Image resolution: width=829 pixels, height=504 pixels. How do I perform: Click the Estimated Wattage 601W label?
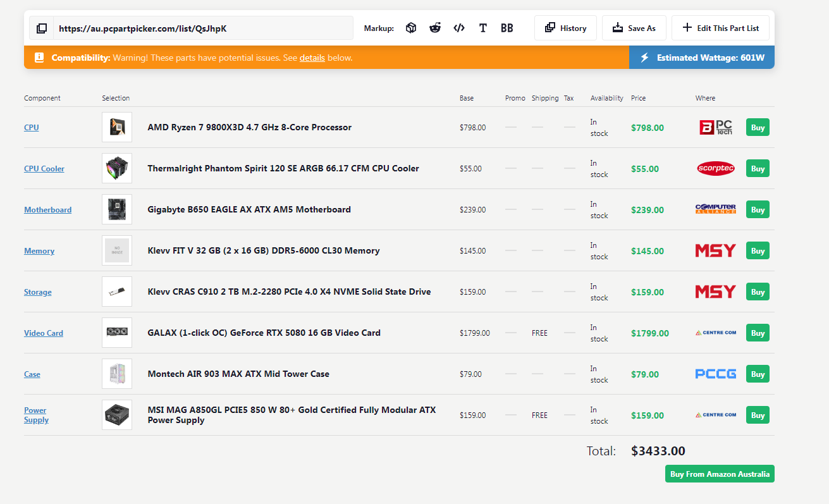click(711, 58)
